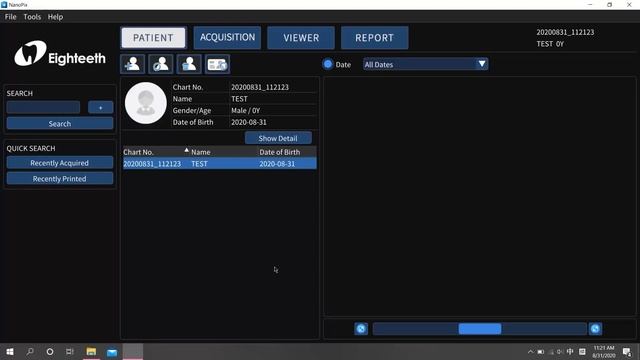Open Task View from the taskbar

70,351
